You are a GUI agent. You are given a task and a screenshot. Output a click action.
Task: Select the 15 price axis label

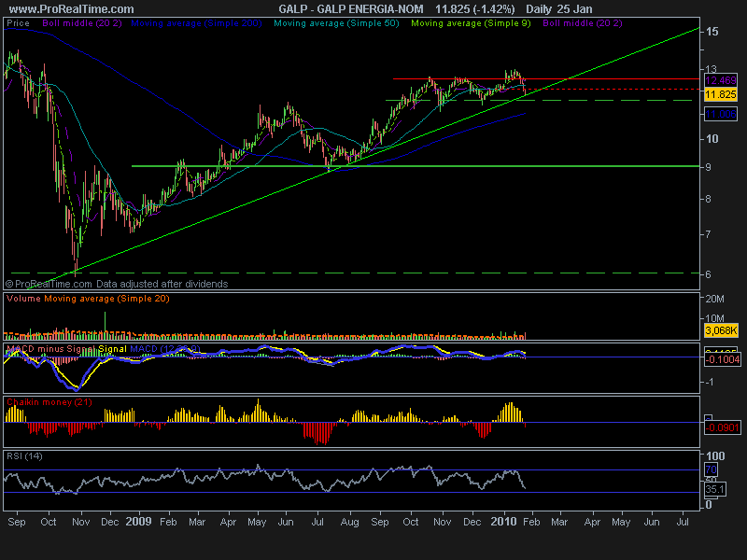[712, 32]
